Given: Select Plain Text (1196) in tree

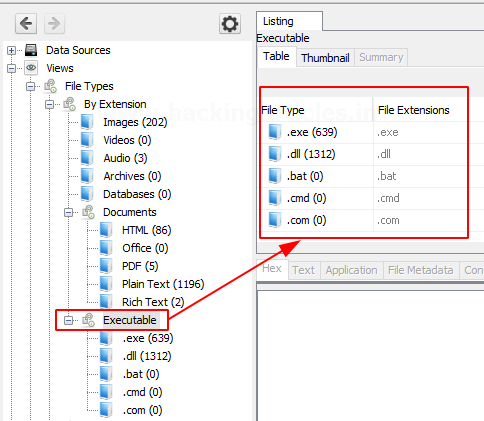Looking at the screenshot, I should [x=163, y=284].
